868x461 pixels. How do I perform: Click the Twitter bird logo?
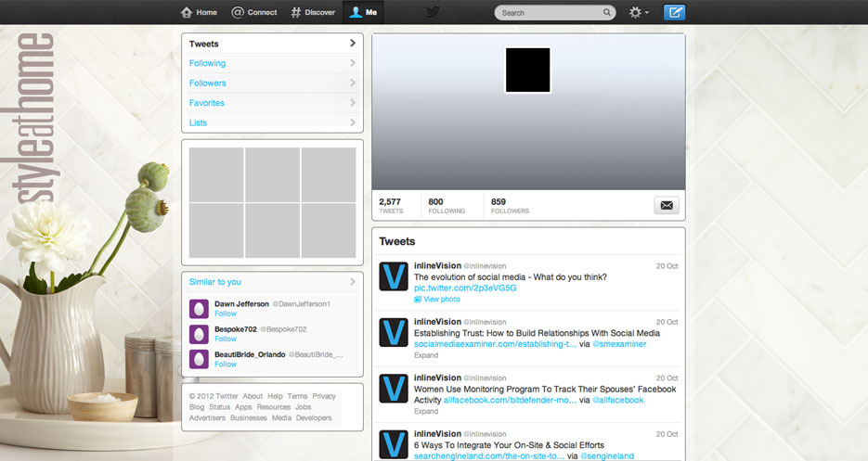coord(433,12)
